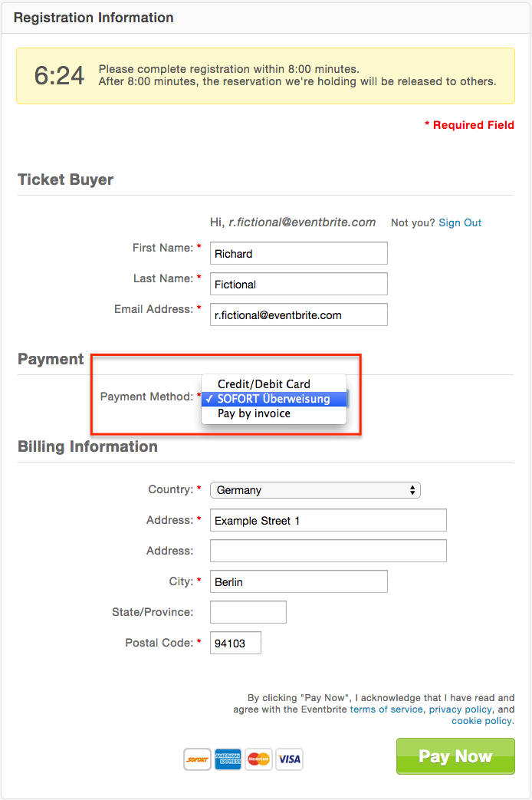Click the MasterCard logo icon
The image size is (532, 800).
click(258, 759)
